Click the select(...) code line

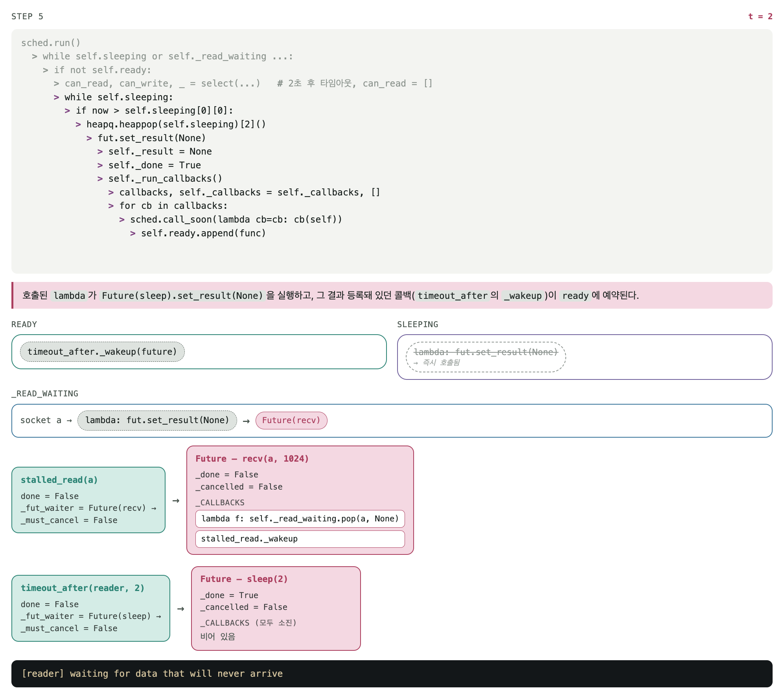pyautogui.click(x=243, y=83)
